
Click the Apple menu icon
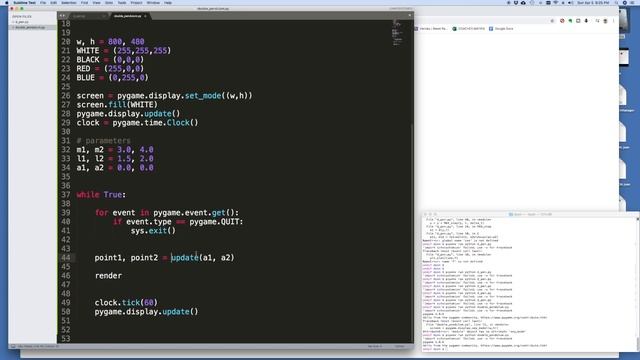click(7, 2)
